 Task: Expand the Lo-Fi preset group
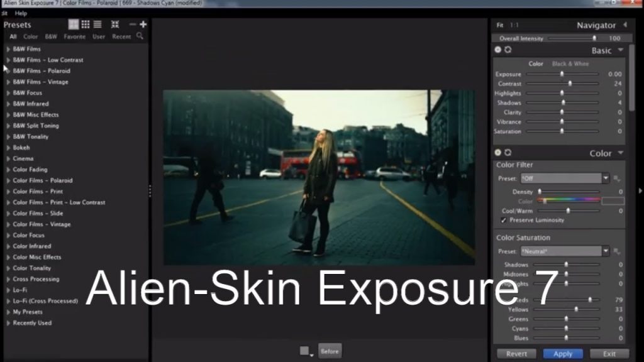pos(8,290)
